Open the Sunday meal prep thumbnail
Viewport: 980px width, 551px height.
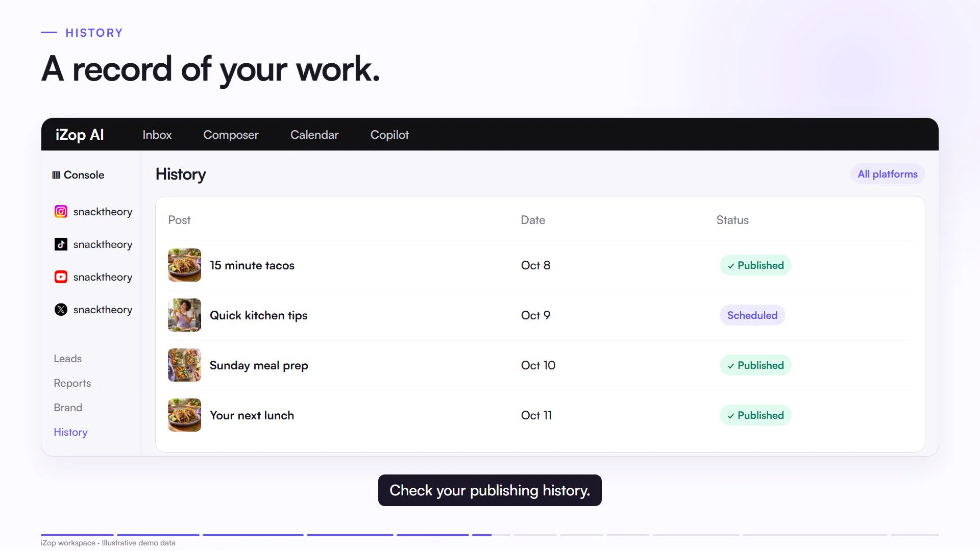point(184,365)
